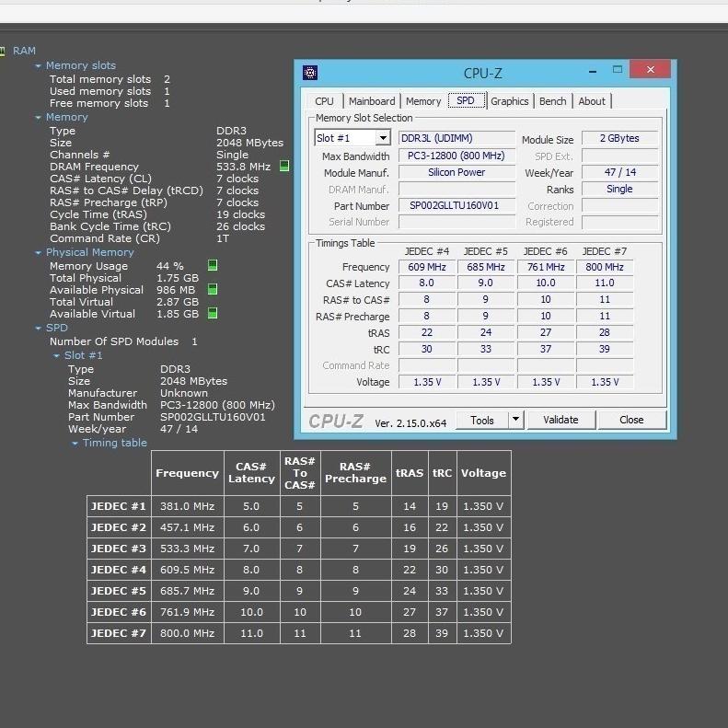Click green graph icon next to DRAM Frequency
The image size is (728, 728).
click(x=284, y=166)
